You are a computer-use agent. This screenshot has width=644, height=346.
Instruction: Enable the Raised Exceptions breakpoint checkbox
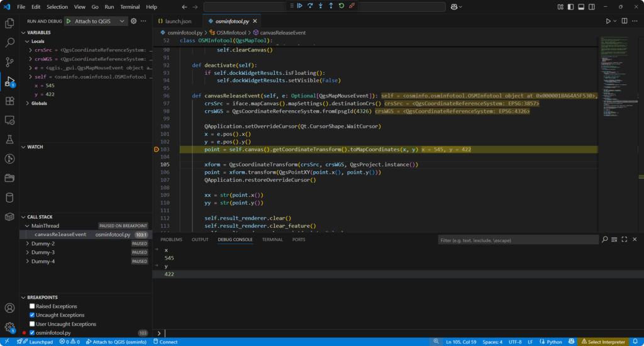pyautogui.click(x=33, y=306)
